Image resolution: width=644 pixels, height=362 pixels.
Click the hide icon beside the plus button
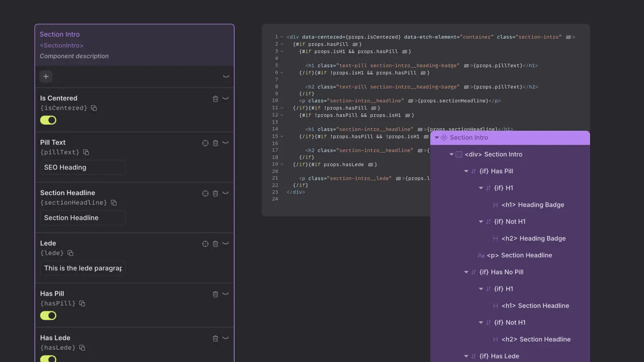coord(226,76)
